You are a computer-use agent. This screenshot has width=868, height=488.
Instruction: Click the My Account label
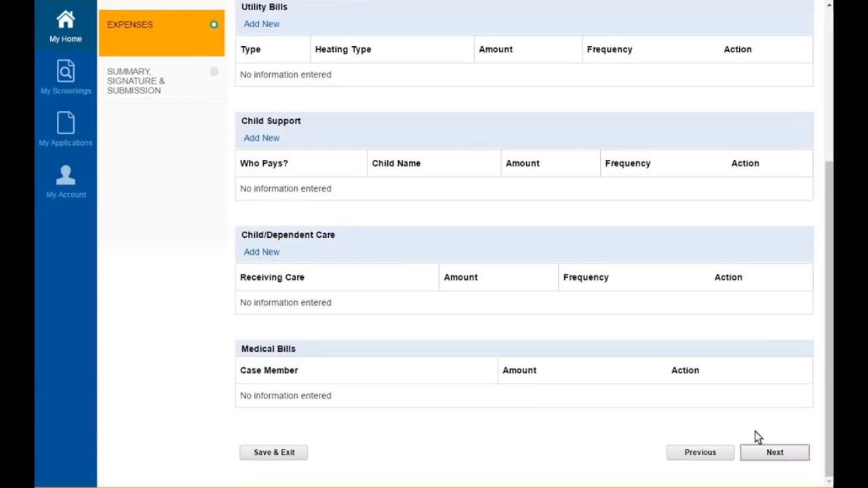[x=66, y=195]
